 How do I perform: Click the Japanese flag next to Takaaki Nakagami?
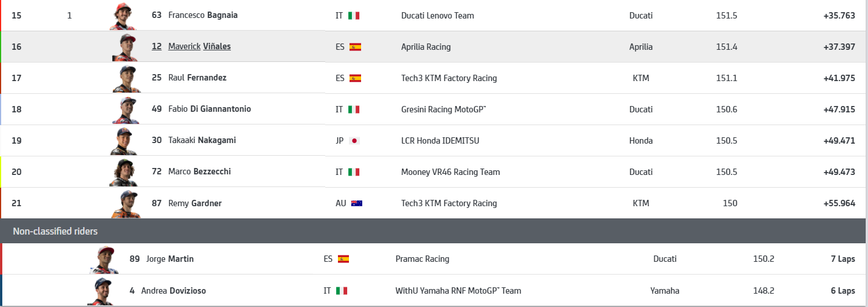(x=354, y=141)
